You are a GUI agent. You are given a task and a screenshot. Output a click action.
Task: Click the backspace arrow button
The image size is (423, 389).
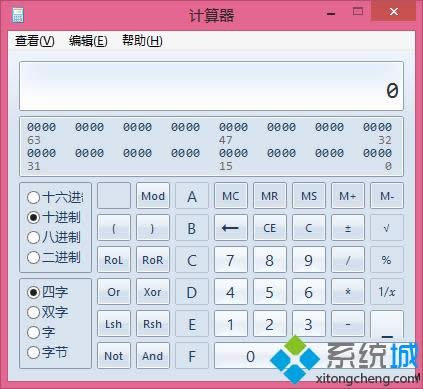click(231, 228)
